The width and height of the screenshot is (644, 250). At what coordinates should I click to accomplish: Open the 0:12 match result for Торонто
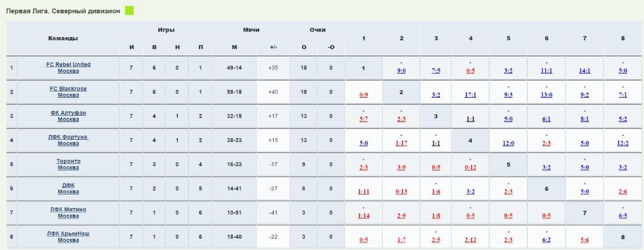[x=471, y=167]
